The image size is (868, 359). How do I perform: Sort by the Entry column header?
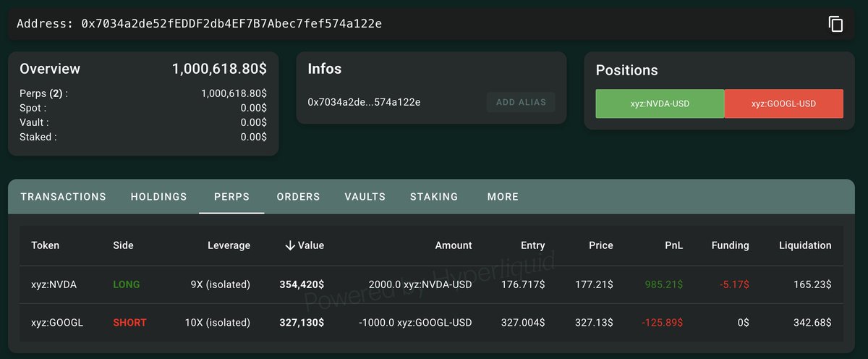pyautogui.click(x=532, y=245)
